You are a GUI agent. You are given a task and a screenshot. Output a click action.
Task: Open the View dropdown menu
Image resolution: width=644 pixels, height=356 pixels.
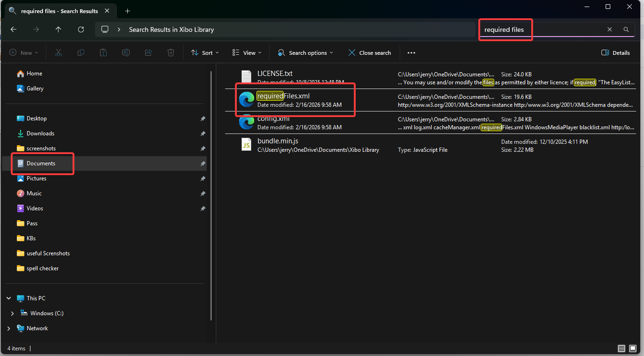tap(247, 53)
